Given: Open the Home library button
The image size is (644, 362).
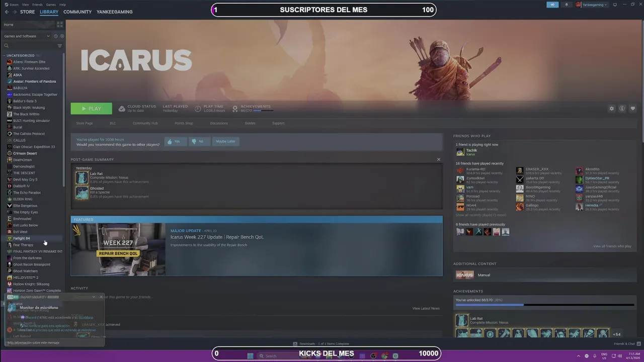Looking at the screenshot, I should pyautogui.click(x=28, y=24).
